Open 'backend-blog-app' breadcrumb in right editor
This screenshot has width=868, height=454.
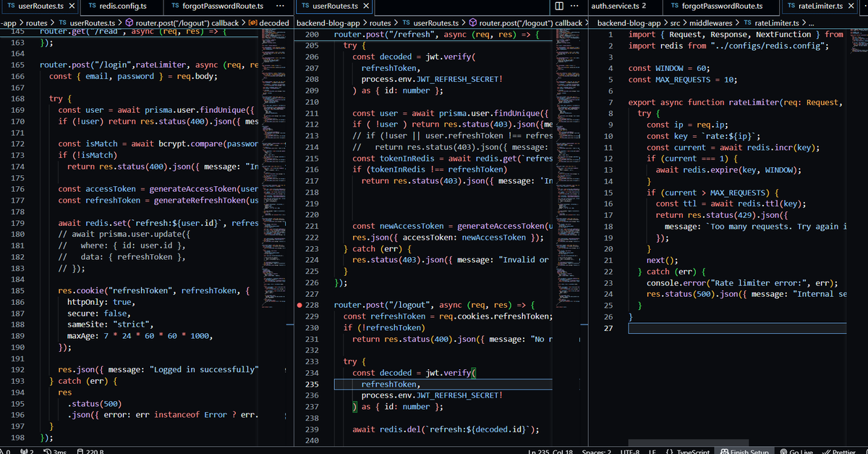631,23
